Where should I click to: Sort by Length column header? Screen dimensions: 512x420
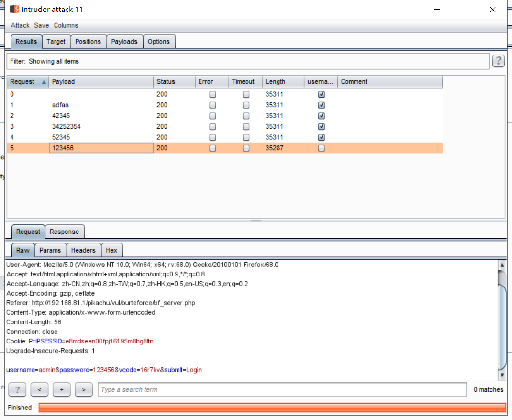(x=283, y=82)
